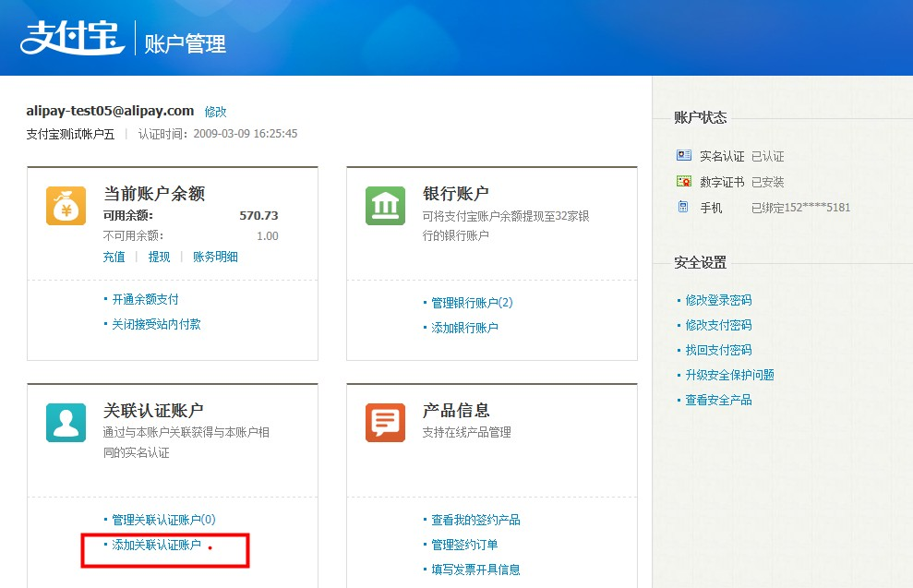Click the 认证时间 2009-03-09 16:25:45 text
The image size is (913, 588).
pos(218,134)
